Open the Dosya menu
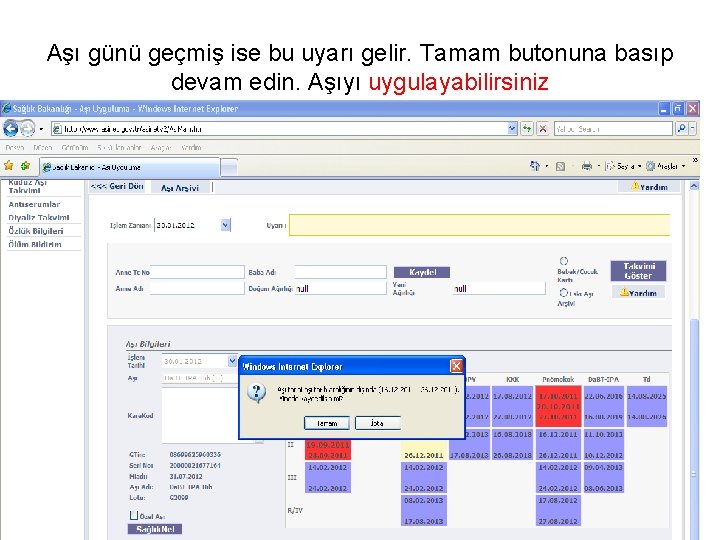Screen dimensions: 720x540 (15, 147)
